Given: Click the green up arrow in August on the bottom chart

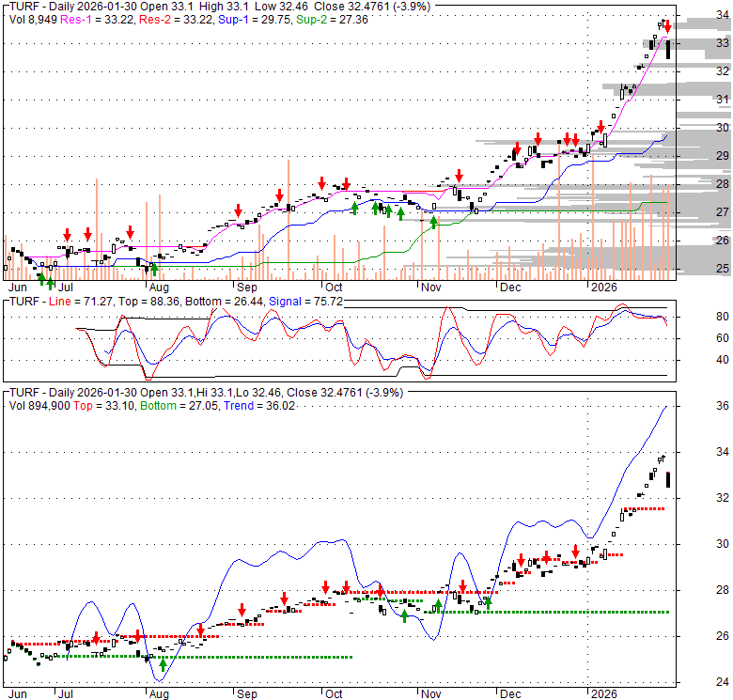Looking at the screenshot, I should coord(162,664).
